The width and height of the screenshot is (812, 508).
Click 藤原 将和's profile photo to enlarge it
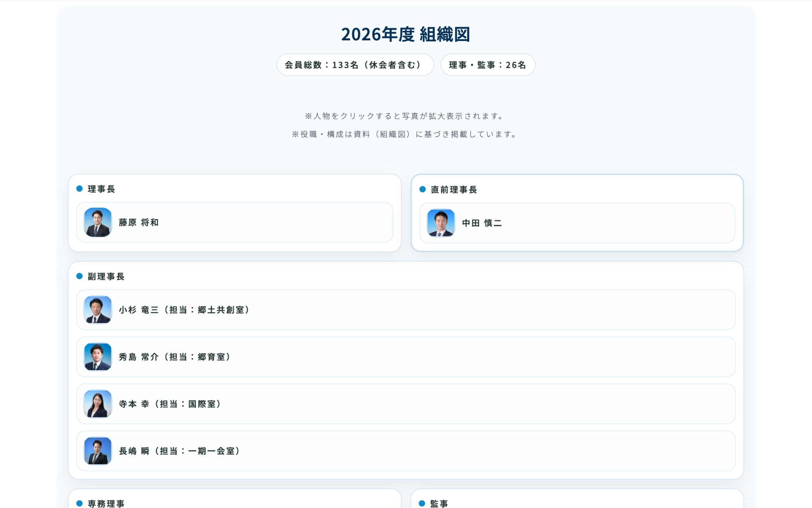click(x=98, y=222)
